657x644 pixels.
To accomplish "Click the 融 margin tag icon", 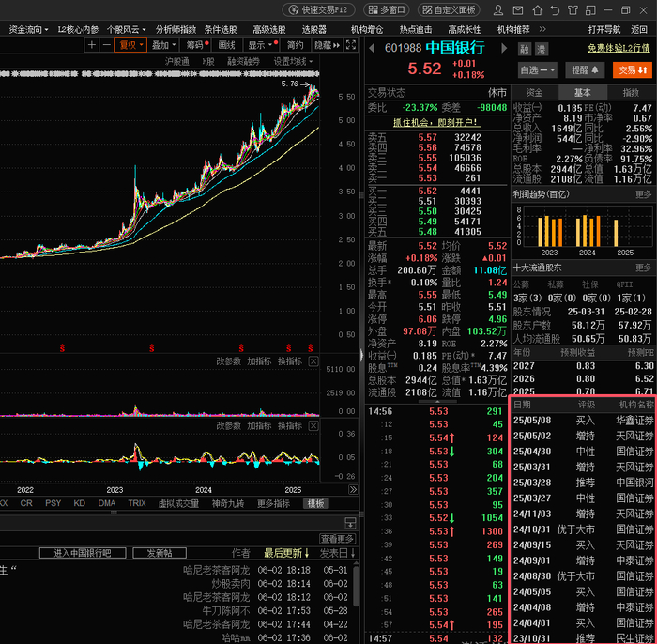I will 524,49.
